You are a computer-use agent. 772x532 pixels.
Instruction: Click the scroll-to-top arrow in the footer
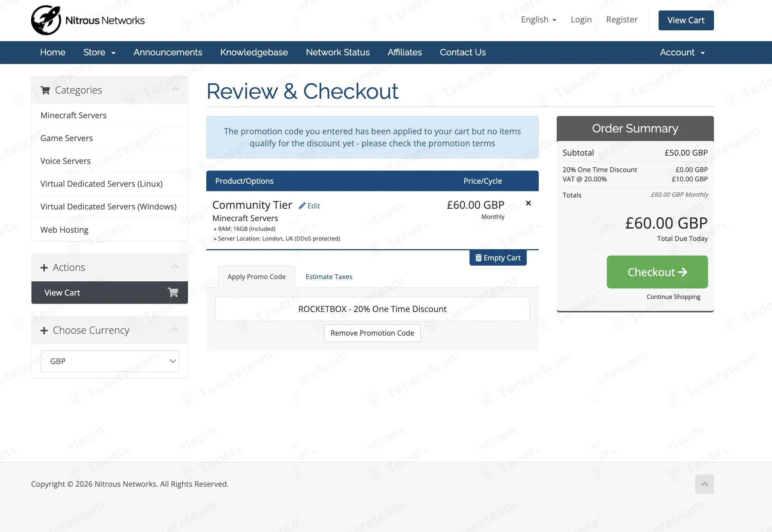click(705, 484)
